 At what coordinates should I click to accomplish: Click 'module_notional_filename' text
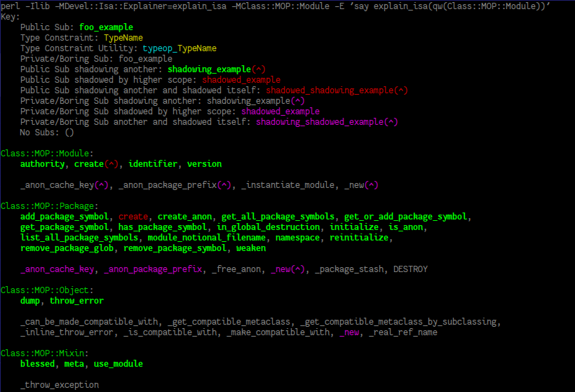(x=206, y=238)
